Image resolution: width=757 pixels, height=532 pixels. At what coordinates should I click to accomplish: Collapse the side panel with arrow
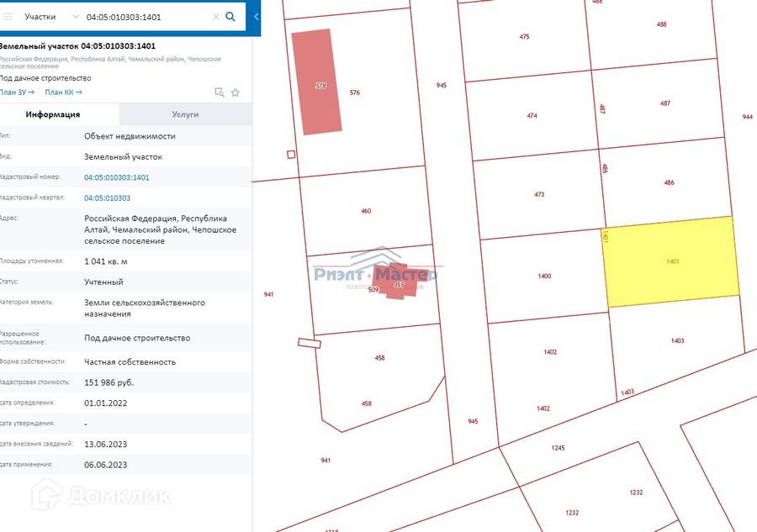pyautogui.click(x=257, y=17)
